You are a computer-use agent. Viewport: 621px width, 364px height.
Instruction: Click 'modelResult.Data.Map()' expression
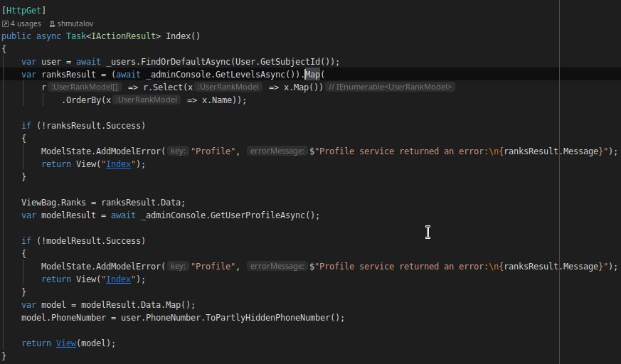tap(136, 305)
